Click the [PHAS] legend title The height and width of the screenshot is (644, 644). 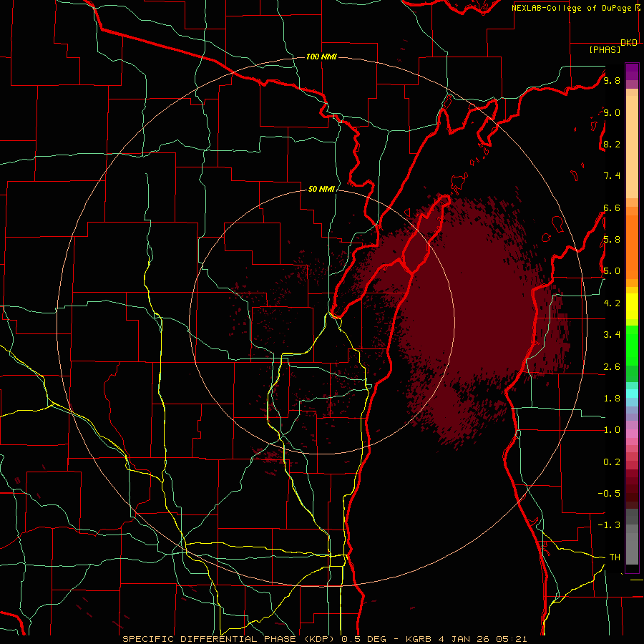coord(605,50)
